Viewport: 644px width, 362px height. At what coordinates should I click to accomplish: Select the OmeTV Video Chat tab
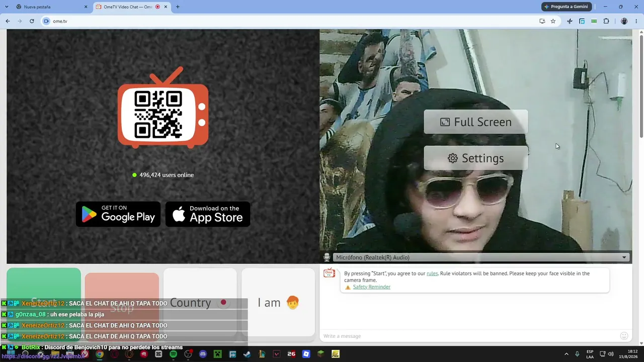tap(132, 7)
